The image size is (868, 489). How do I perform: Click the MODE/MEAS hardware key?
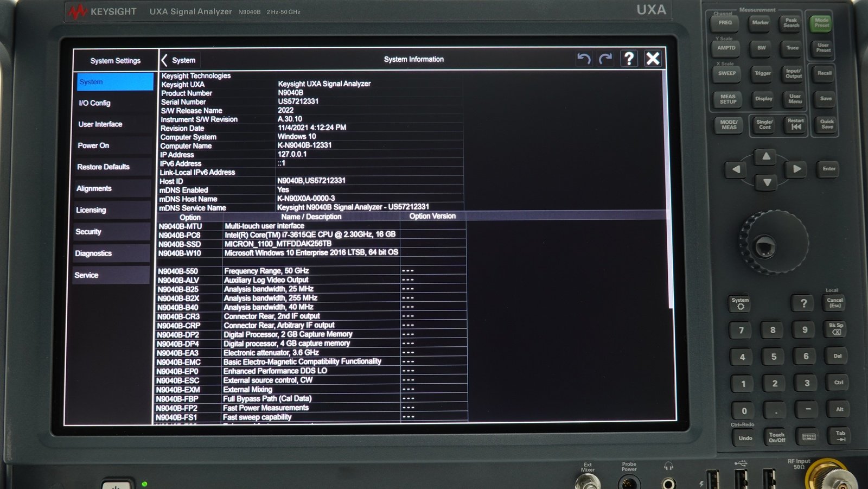729,125
